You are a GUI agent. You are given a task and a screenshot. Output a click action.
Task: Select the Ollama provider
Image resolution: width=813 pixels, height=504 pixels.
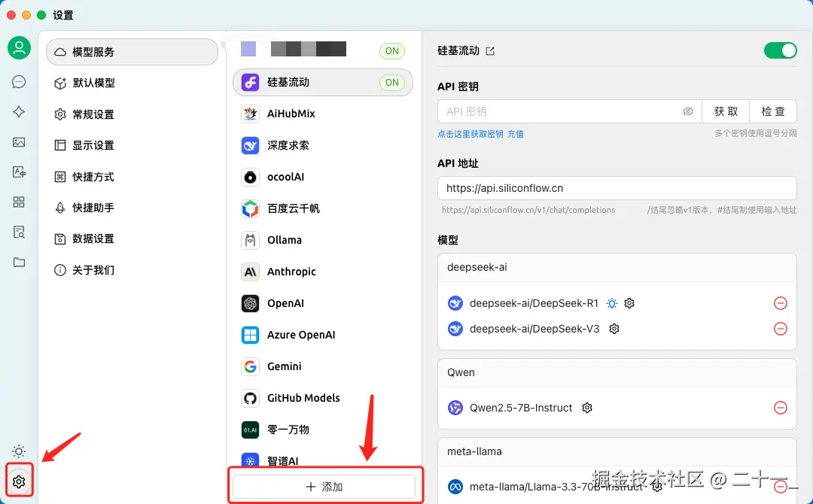(x=322, y=240)
